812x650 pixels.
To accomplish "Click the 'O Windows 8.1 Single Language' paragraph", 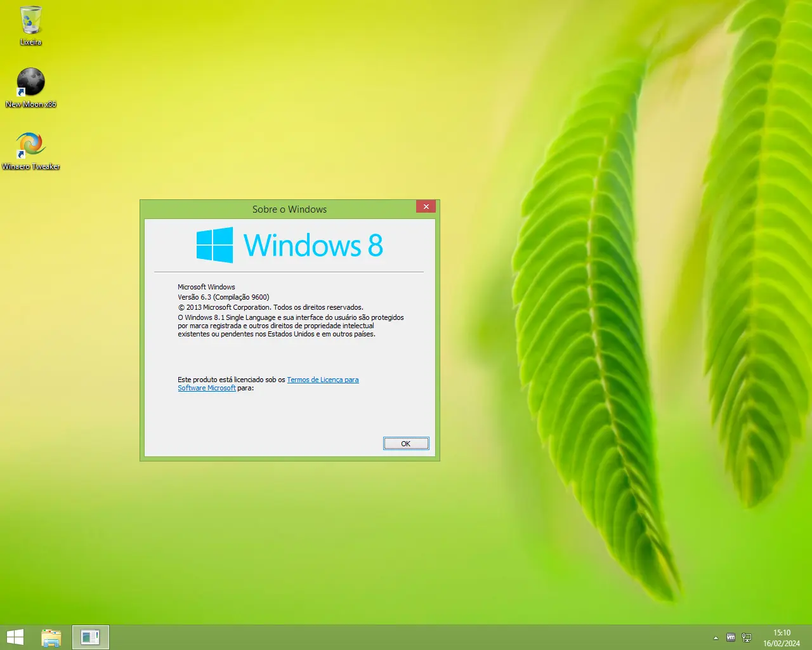I will coord(291,326).
